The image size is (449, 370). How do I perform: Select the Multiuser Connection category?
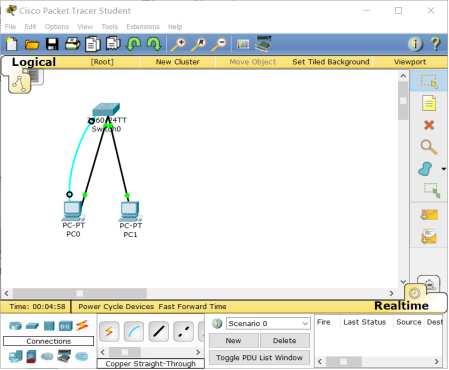point(82,357)
